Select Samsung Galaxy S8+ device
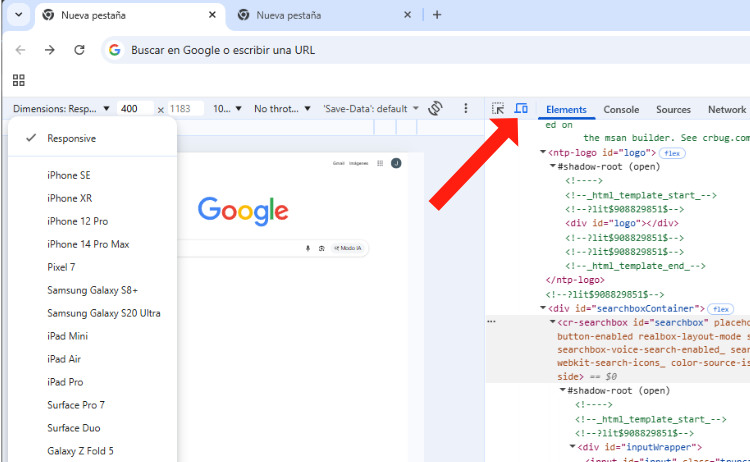 [93, 290]
